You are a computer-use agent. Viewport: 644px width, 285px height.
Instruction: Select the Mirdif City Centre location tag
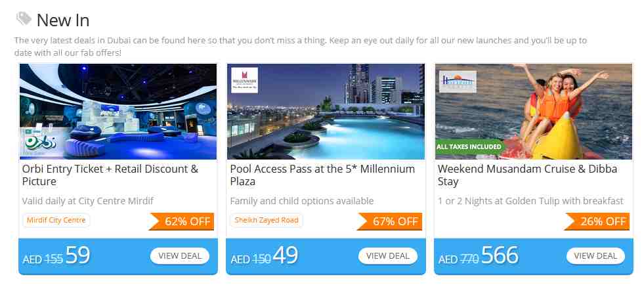click(56, 220)
